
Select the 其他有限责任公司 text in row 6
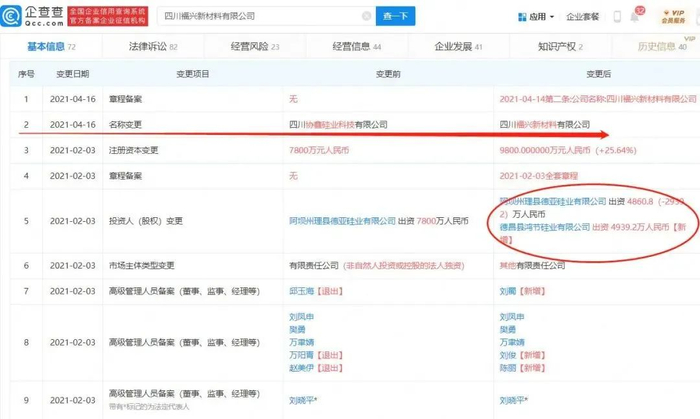532,266
